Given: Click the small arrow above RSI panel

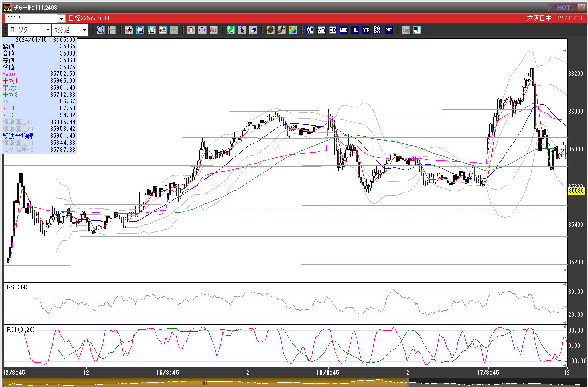Looking at the screenshot, I should tap(565, 270).
